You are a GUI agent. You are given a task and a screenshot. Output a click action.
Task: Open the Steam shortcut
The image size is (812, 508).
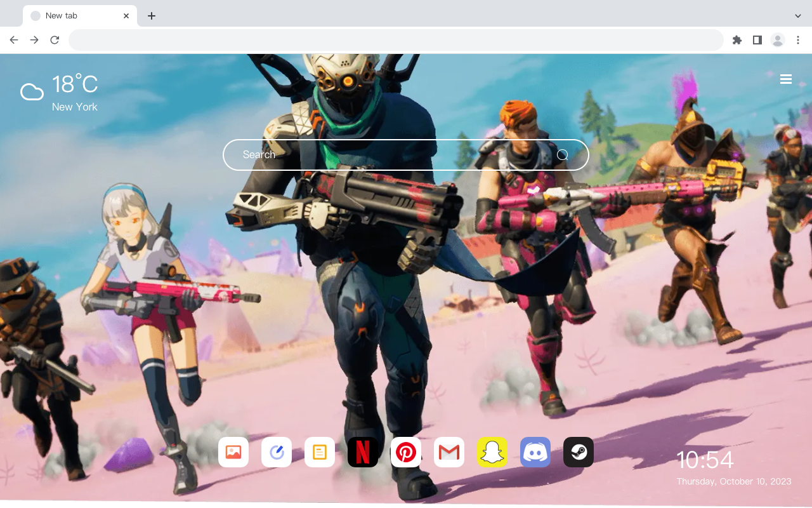[x=579, y=452]
